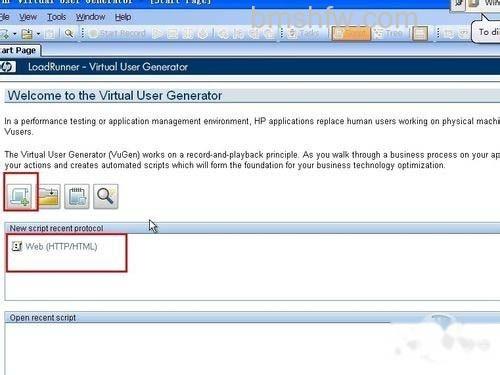Open the Help menu
The height and width of the screenshot is (375, 500).
coord(123,17)
